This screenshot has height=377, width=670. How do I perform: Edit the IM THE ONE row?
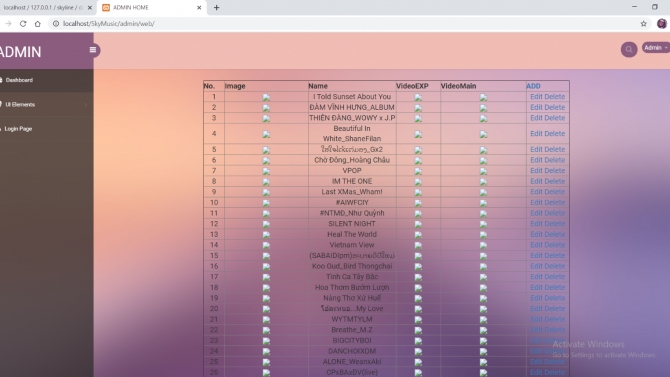tap(536, 181)
